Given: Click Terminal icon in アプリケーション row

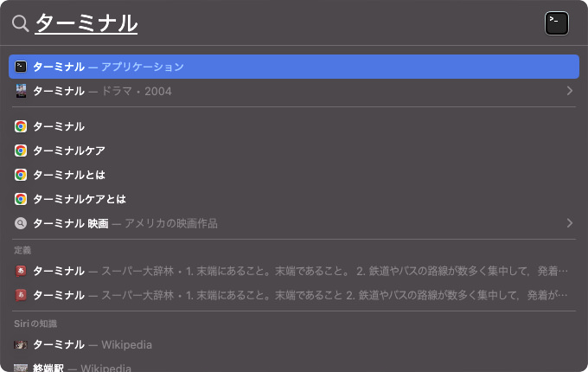Looking at the screenshot, I should click(x=21, y=67).
